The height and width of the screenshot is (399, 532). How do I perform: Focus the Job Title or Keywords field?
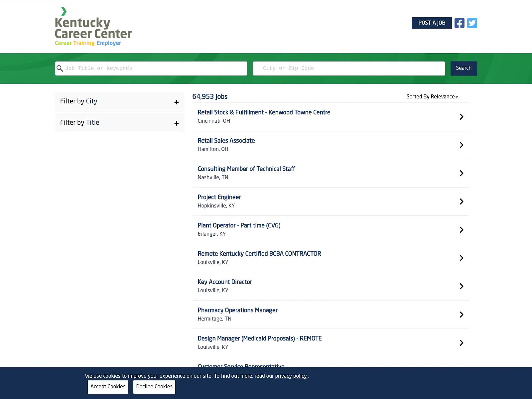point(151,68)
